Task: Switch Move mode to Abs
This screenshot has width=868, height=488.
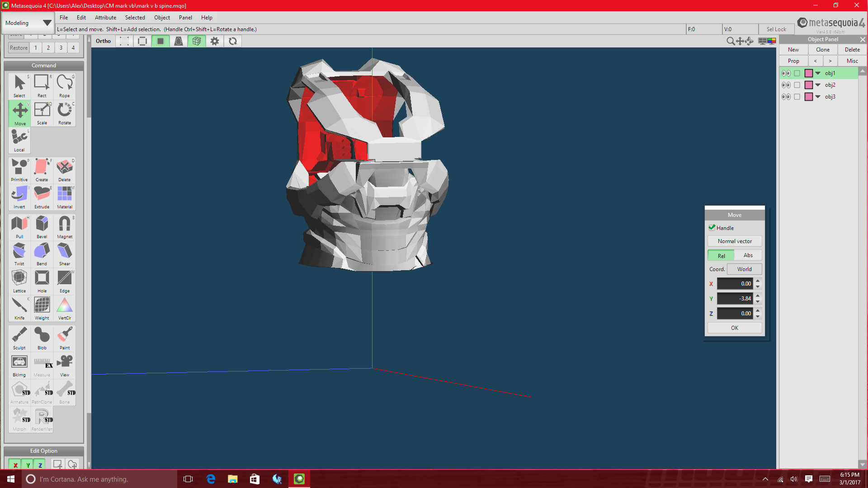Action: click(x=748, y=255)
